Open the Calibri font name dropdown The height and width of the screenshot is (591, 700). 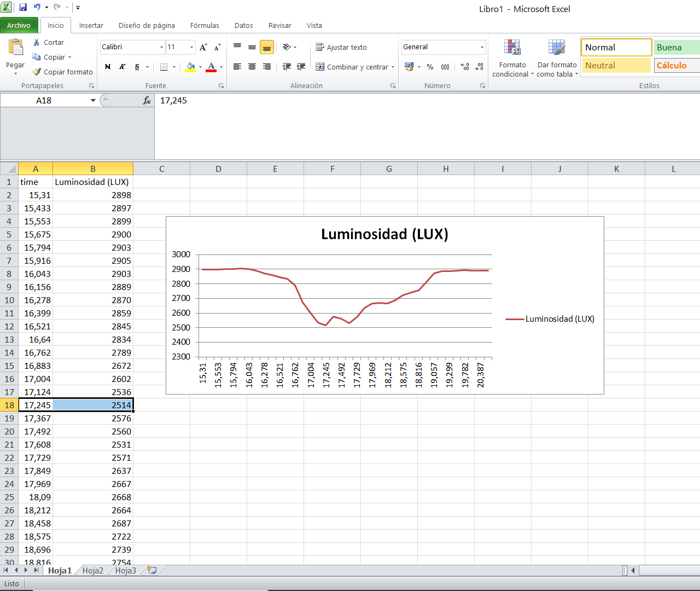click(161, 47)
